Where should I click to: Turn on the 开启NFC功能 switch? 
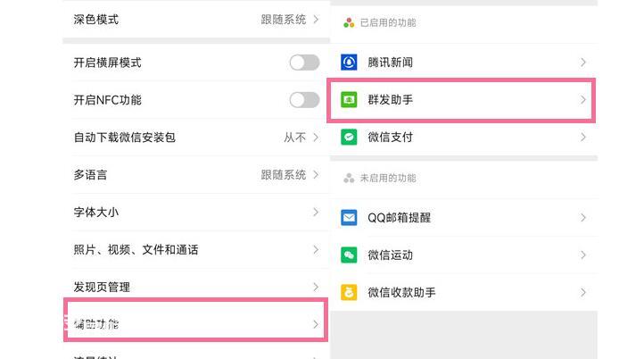[x=304, y=100]
